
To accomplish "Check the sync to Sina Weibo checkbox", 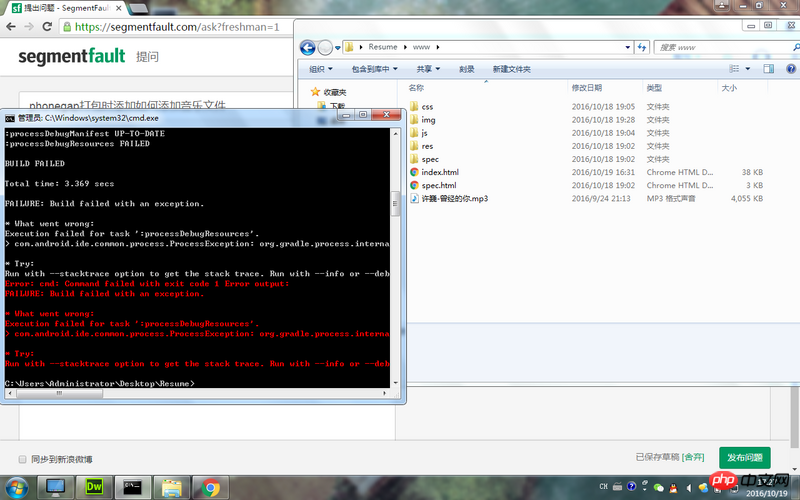I will tap(23, 459).
